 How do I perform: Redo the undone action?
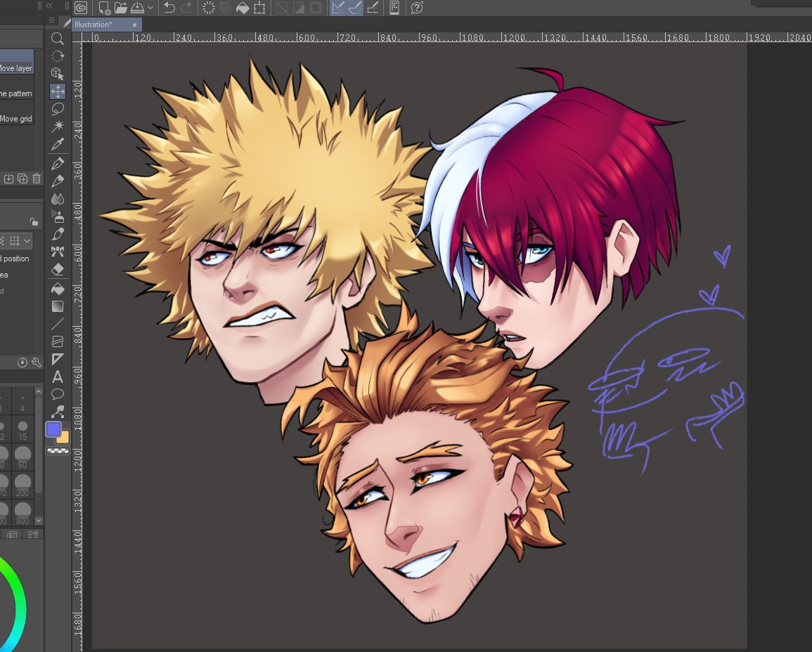pos(186,8)
